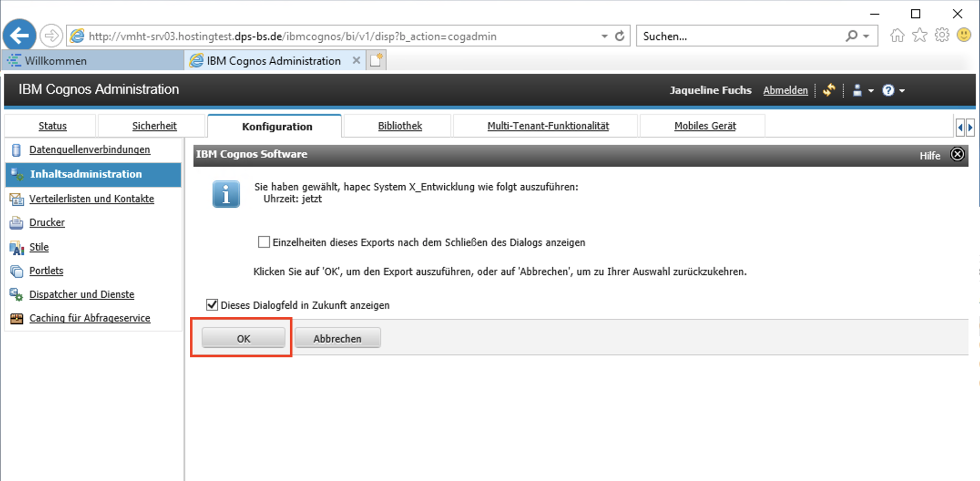Click the Stile styles icon

pyautogui.click(x=17, y=247)
